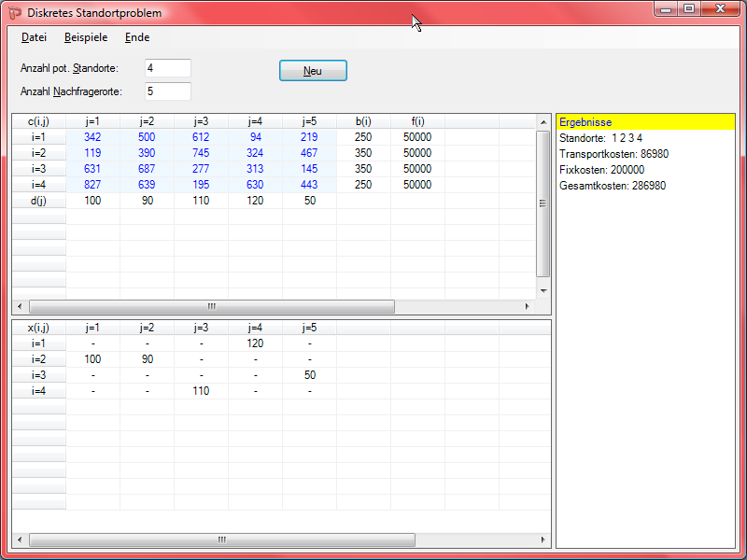Focus the Anzahl Nachfrageorte input field

coord(168,91)
